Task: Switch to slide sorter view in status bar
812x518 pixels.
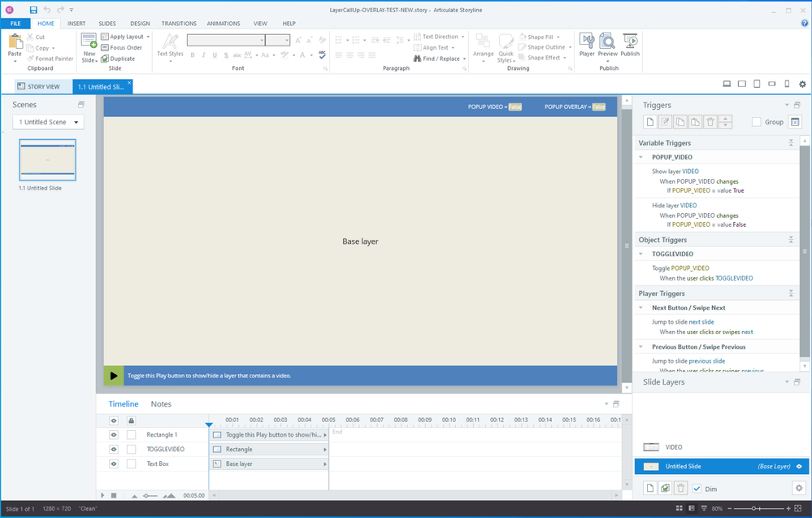Action: point(680,509)
